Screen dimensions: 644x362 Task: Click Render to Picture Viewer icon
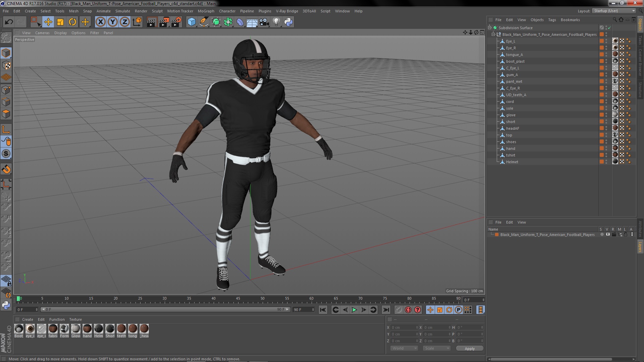164,22
